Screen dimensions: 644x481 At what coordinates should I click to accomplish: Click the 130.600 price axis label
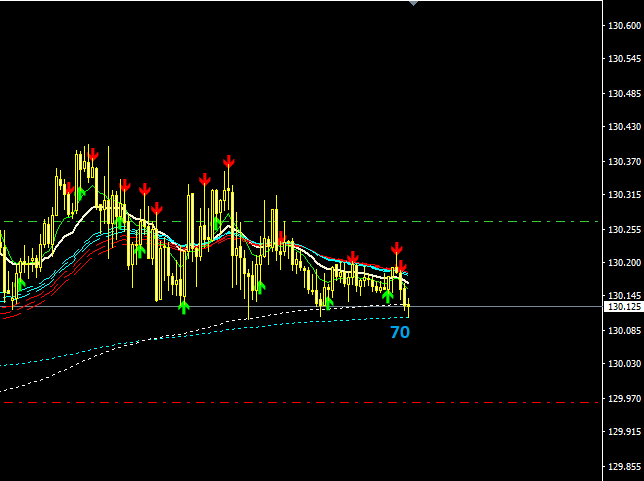[624, 26]
